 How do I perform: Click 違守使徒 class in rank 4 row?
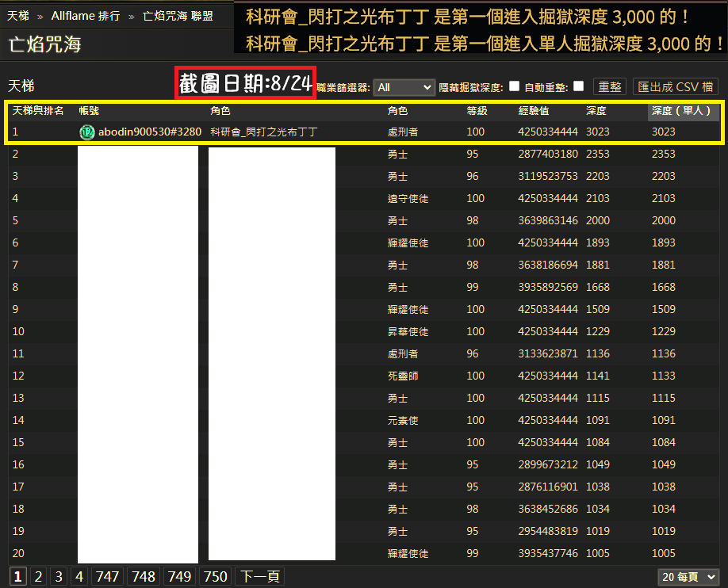408,198
